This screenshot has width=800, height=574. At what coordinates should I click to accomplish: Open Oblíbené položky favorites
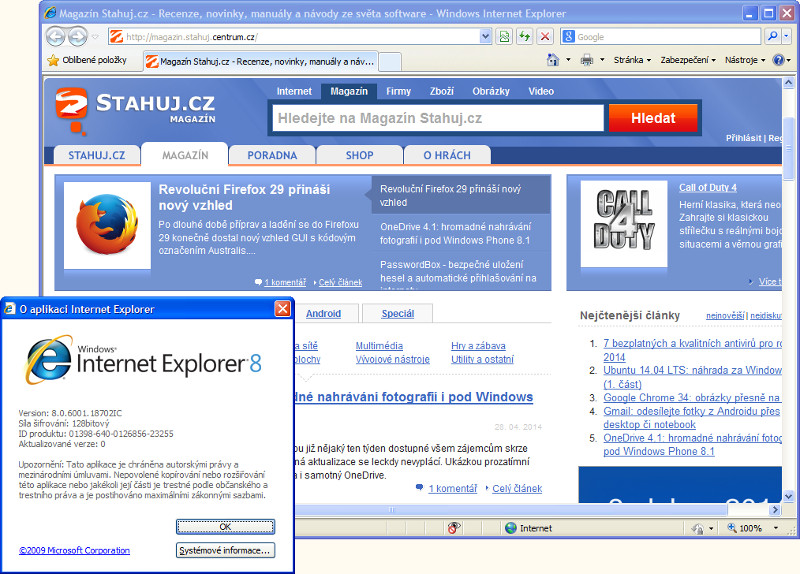point(87,60)
